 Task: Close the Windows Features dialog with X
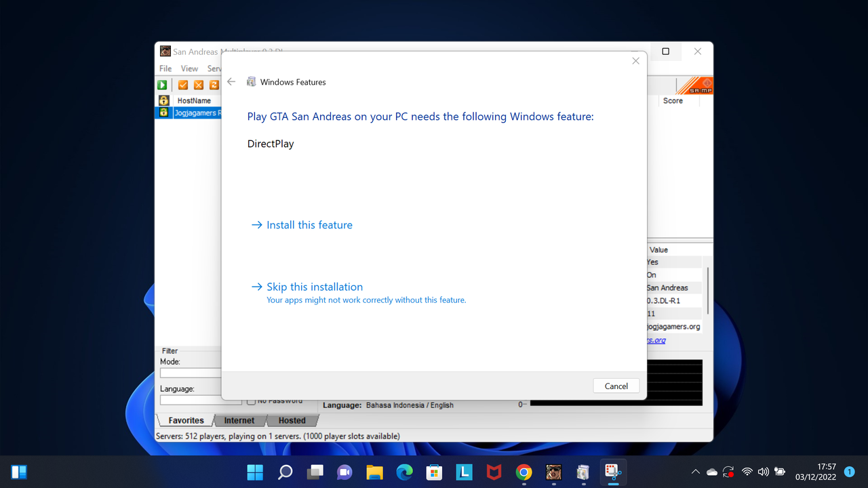pyautogui.click(x=635, y=61)
